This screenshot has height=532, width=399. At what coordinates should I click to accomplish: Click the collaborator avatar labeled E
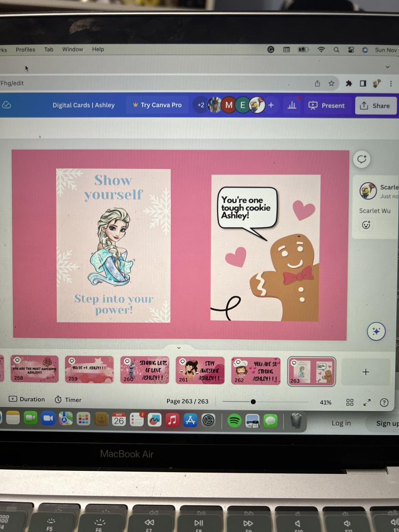pos(243,105)
